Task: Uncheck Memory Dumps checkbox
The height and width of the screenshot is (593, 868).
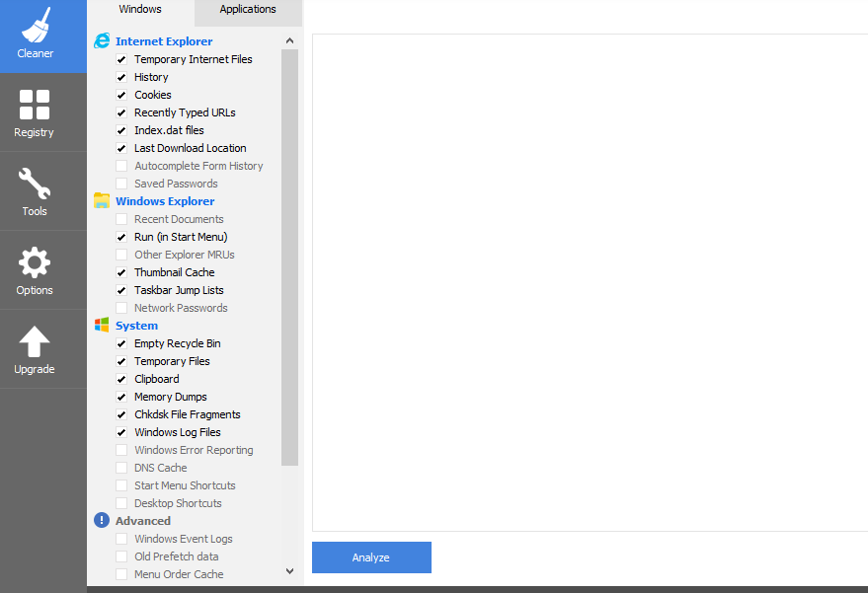Action: pyautogui.click(x=121, y=397)
